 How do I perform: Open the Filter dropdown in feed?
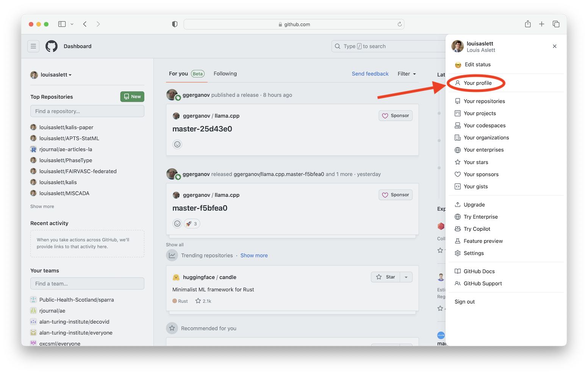coord(407,74)
